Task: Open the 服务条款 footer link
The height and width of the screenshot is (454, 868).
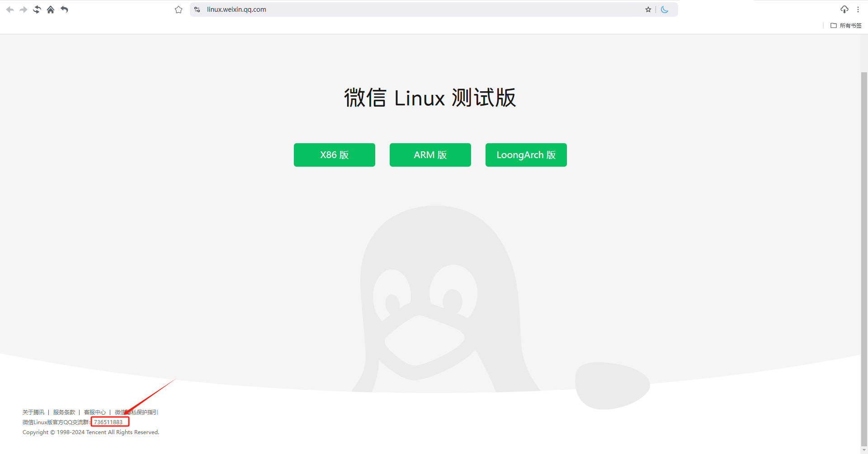Action: pyautogui.click(x=64, y=412)
